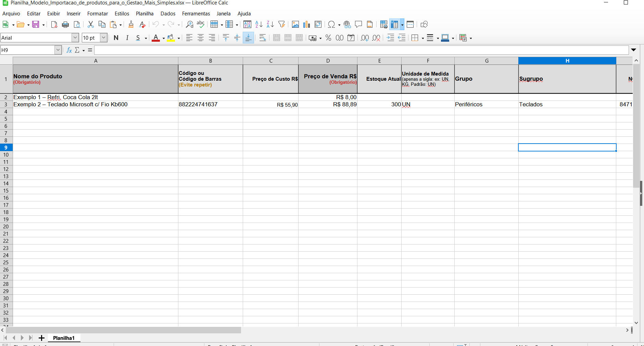Open the Ferramentas menu

click(196, 14)
